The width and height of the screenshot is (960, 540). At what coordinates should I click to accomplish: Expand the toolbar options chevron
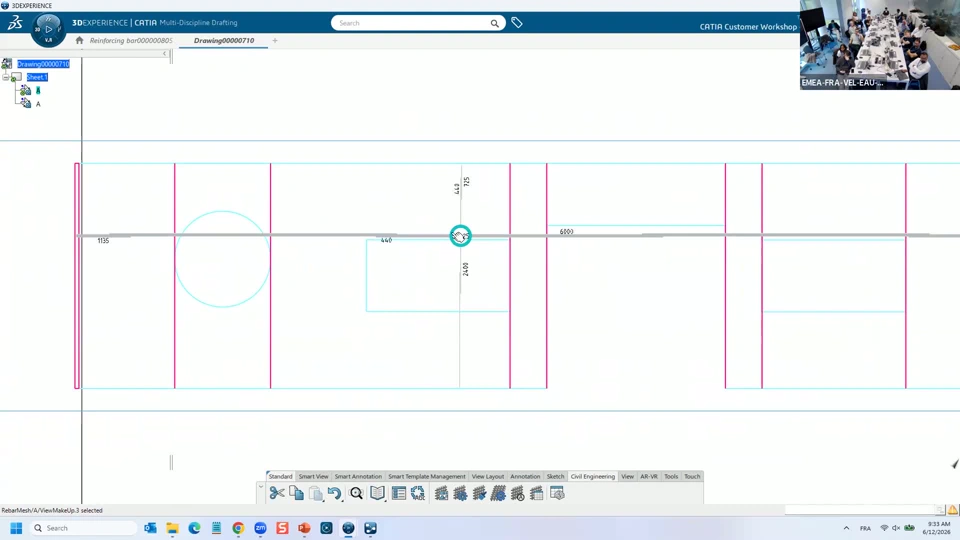pos(261,487)
